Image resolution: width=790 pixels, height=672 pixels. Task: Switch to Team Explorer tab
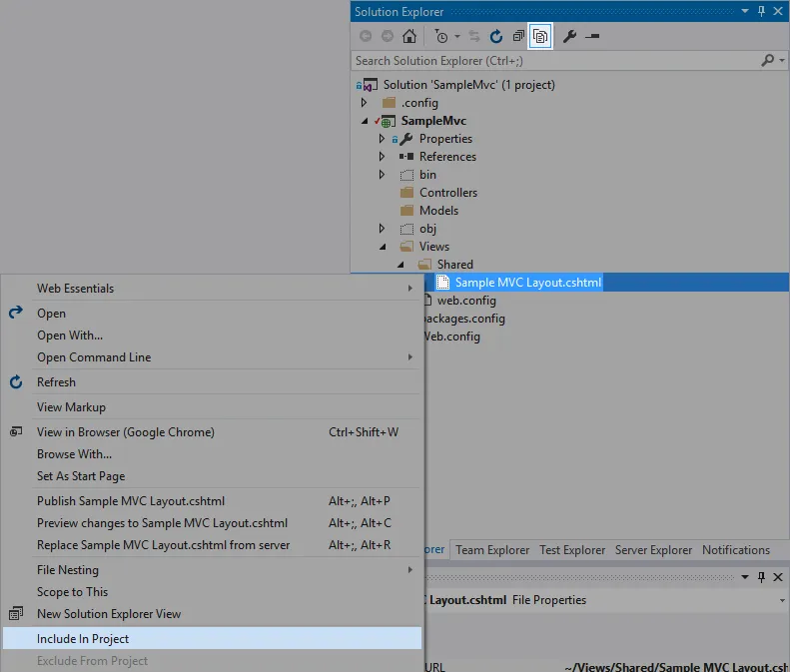click(492, 550)
